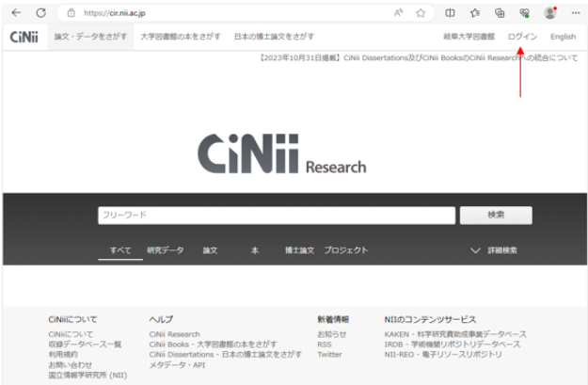
Task: Open the 2023年10月31日 CiNii integration notice
Action: 419,57
